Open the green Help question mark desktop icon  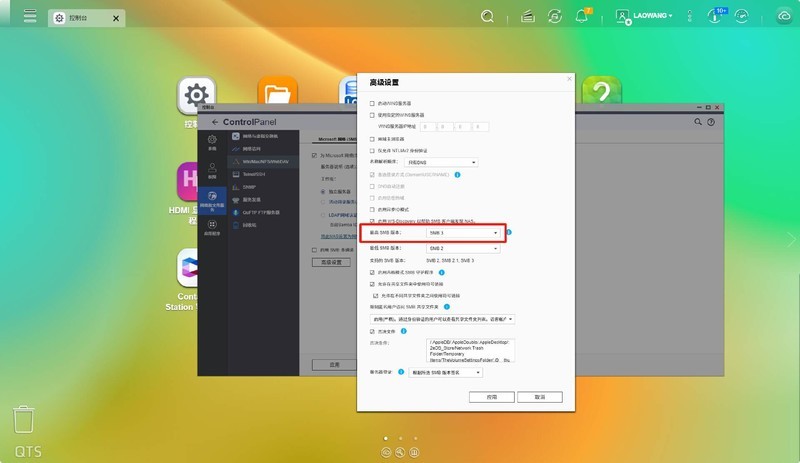coord(602,90)
